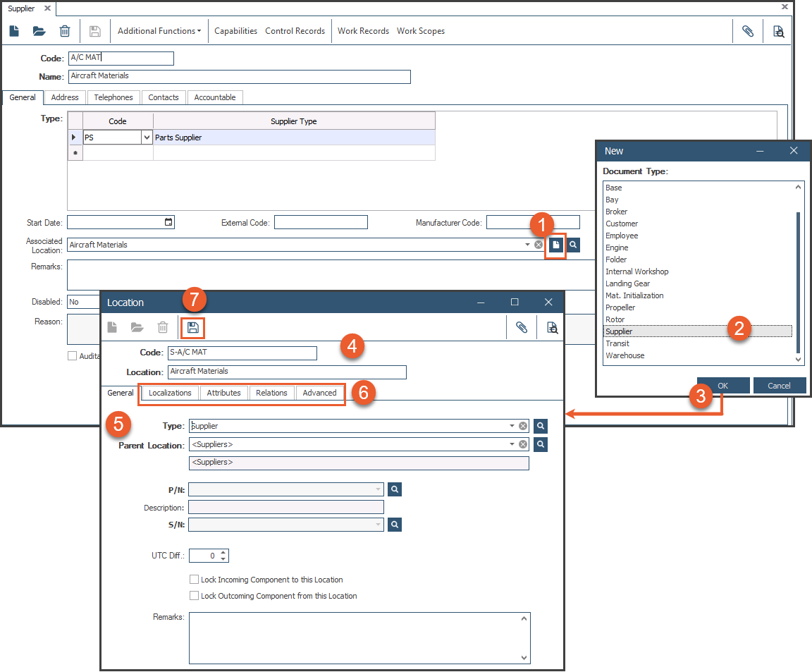Expand Type dropdown in Location window
The width and height of the screenshot is (812, 672).
coord(512,426)
